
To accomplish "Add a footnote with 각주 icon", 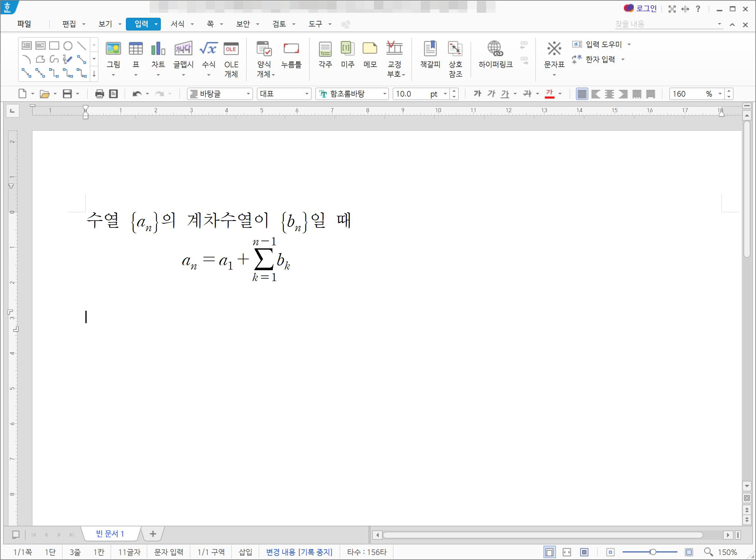I will (x=325, y=49).
